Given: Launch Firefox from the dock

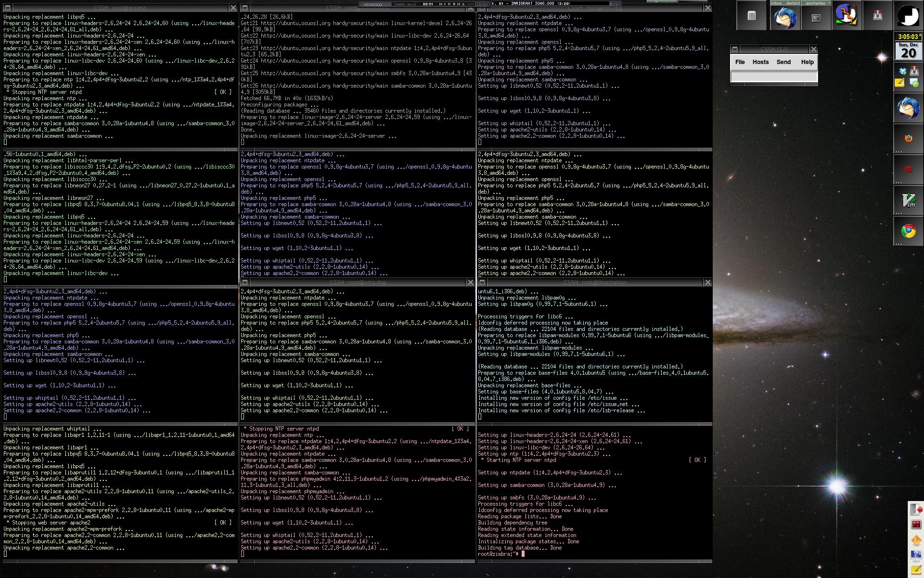Looking at the screenshot, I should (x=908, y=139).
